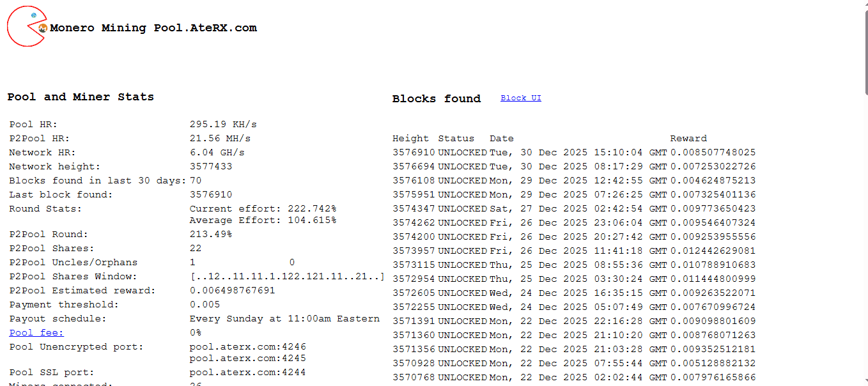This screenshot has height=386, width=868.
Task: Click the Height column header
Action: [x=410, y=138]
